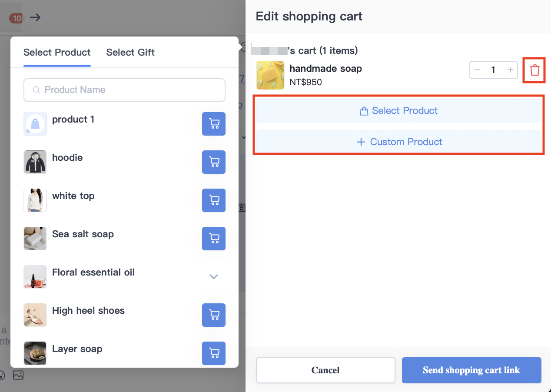Click the hoodie product thumbnail
Screen dimensions: 551x392
(35, 162)
